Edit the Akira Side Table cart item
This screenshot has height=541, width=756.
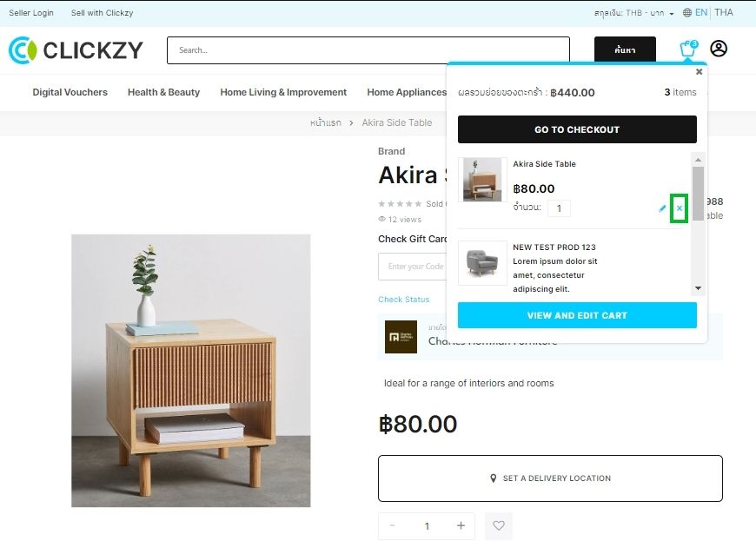[x=662, y=208]
